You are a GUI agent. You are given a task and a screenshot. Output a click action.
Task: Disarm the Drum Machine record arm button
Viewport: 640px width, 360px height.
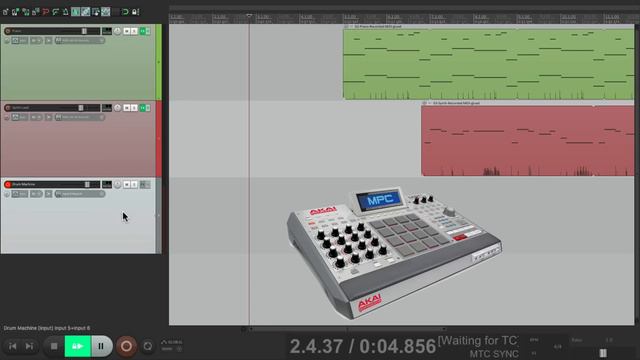tap(7, 184)
